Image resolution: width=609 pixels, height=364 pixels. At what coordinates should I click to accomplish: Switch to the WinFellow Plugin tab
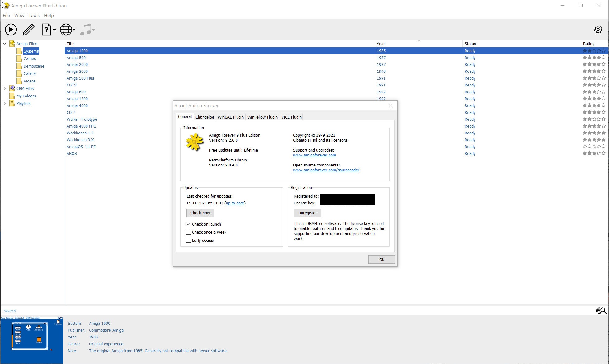(262, 117)
